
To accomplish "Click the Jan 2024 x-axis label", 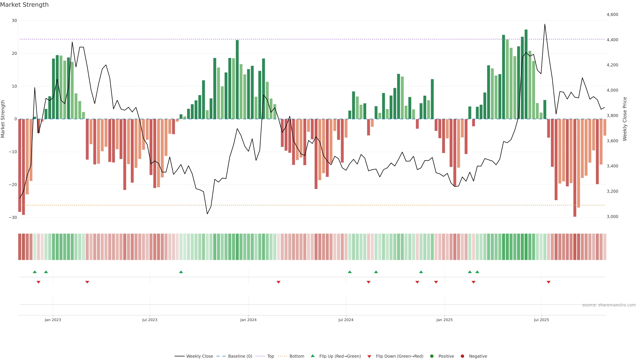I will click(x=248, y=320).
